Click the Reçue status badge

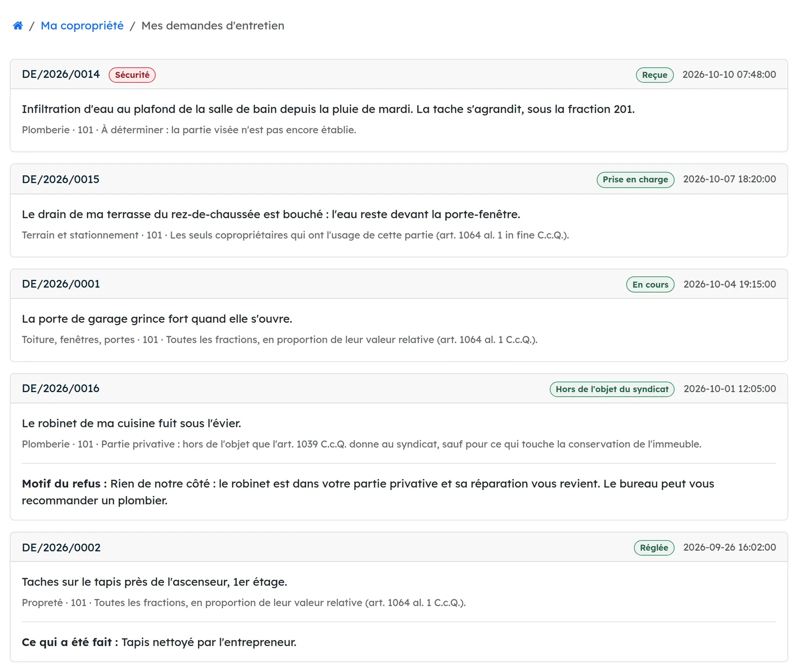click(654, 75)
